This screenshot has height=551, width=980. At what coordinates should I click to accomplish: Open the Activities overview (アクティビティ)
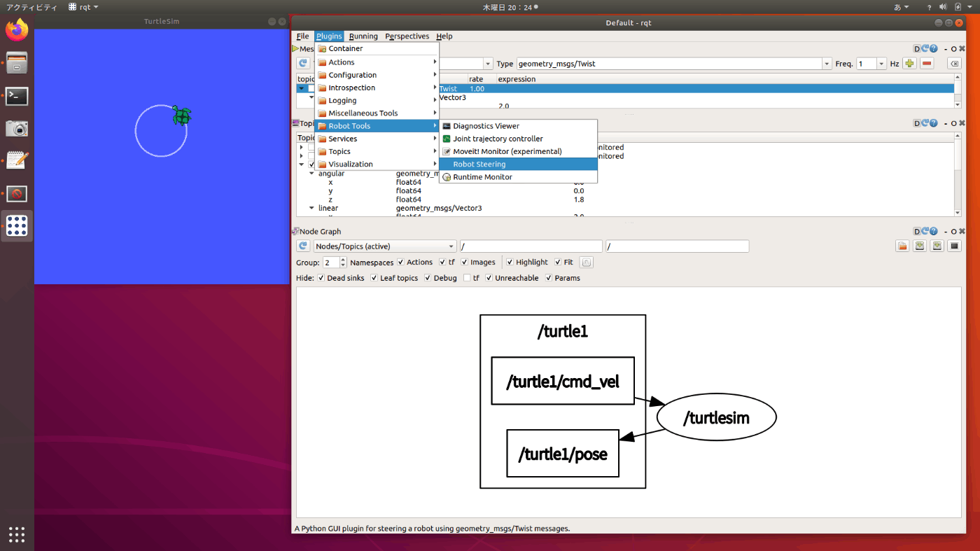pos(31,7)
